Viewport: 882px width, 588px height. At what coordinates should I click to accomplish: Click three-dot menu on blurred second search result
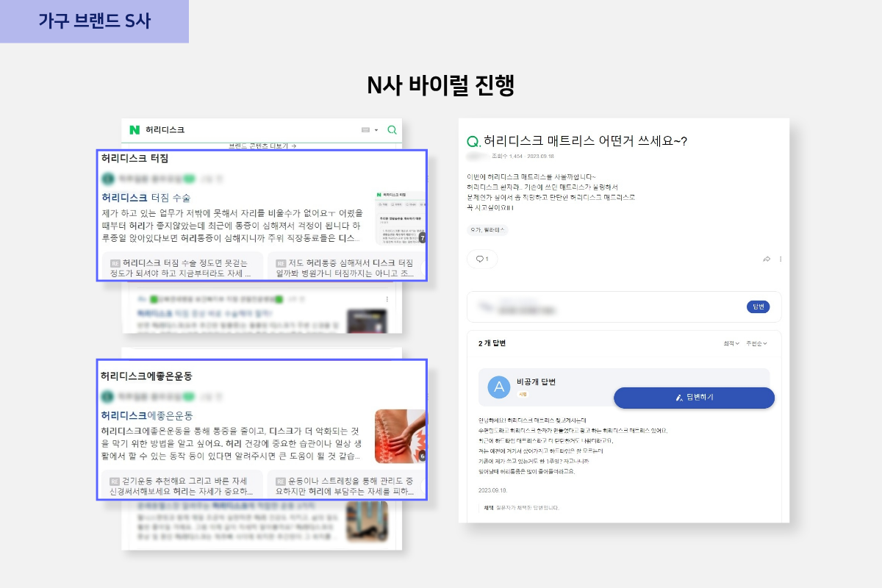(x=387, y=299)
